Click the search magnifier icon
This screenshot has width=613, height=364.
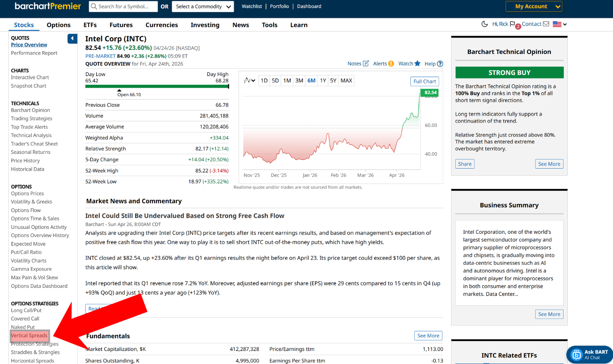(94, 7)
